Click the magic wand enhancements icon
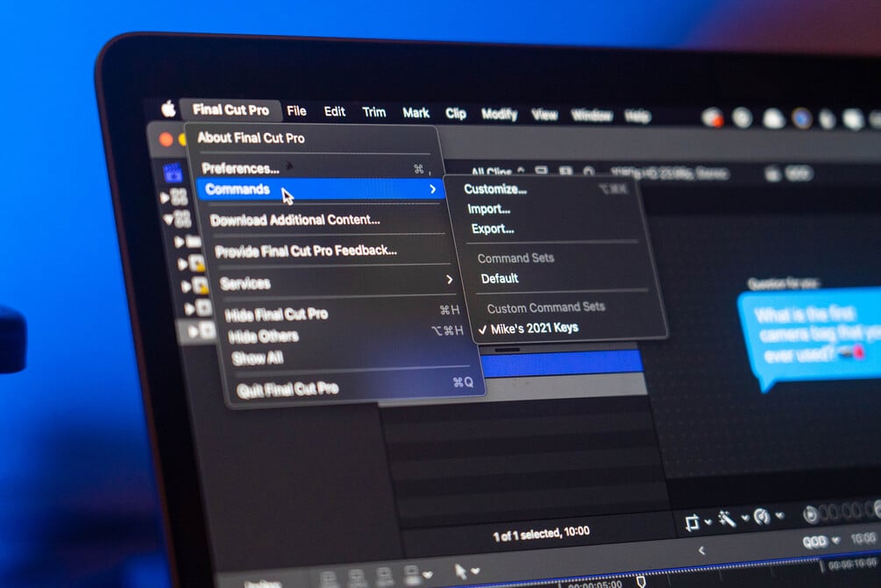Viewport: 881px width, 588px height. click(x=727, y=519)
